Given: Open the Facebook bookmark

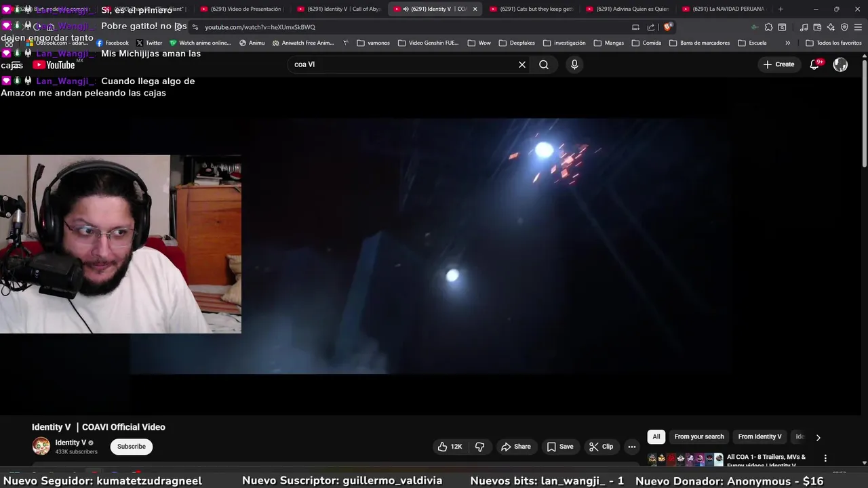Looking at the screenshot, I should 113,43.
